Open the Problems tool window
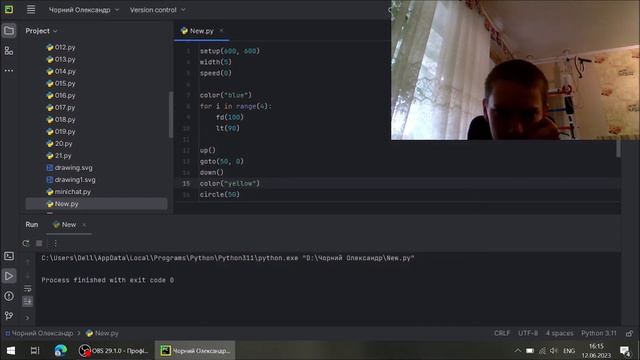This screenshot has height=360, width=640. click(x=9, y=296)
